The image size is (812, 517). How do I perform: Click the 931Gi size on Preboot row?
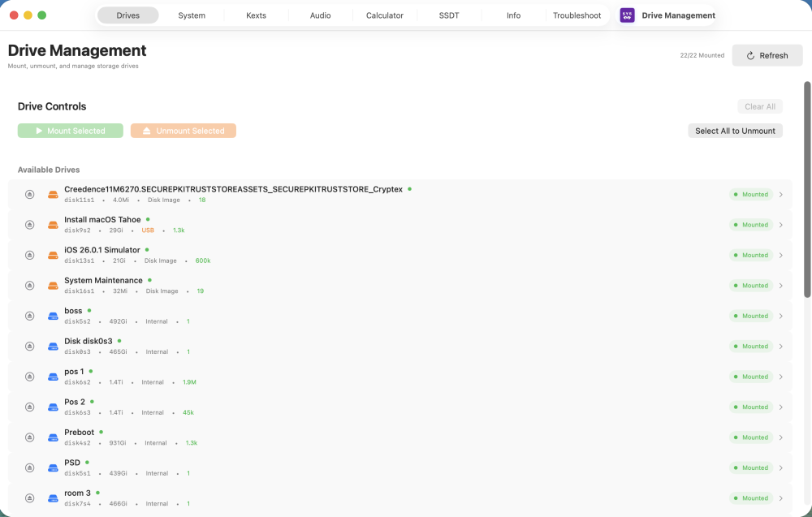[118, 443]
